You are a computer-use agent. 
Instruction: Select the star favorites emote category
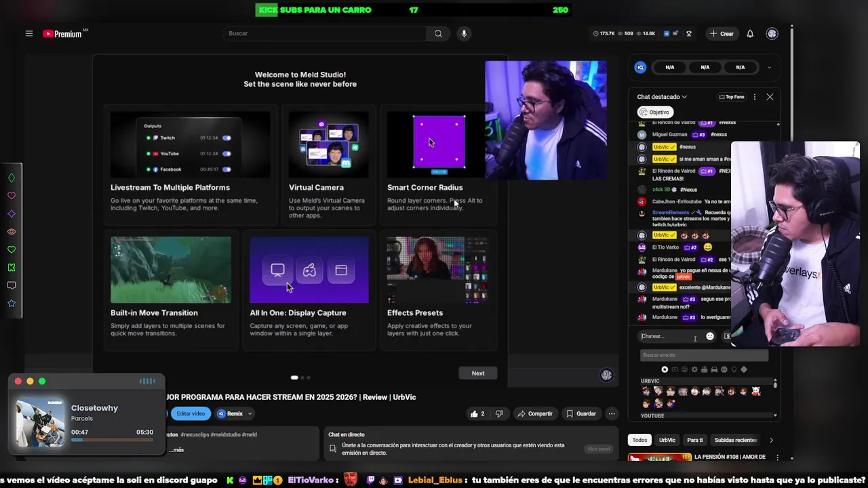pyautogui.click(x=665, y=369)
